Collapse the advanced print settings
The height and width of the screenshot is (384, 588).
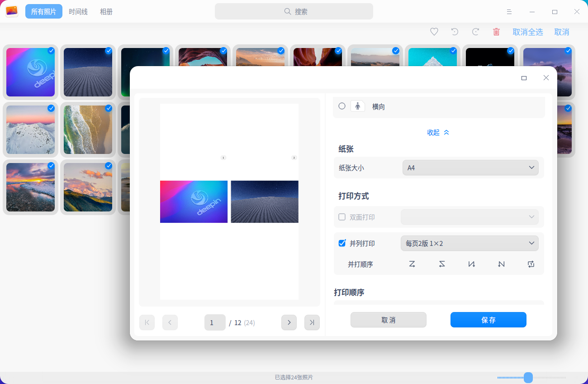[438, 132]
